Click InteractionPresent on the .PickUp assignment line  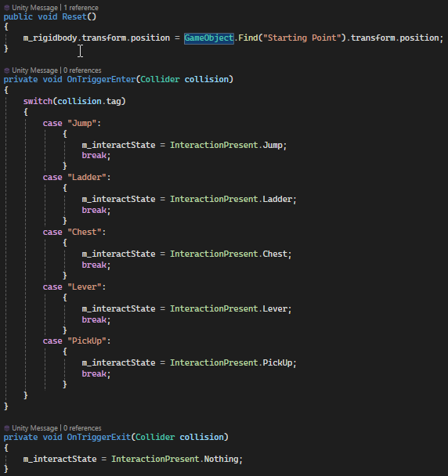[x=214, y=362]
